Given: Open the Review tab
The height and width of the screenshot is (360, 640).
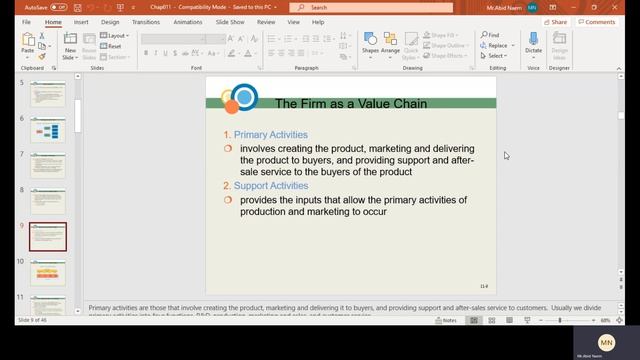Looking at the screenshot, I should 266,22.
